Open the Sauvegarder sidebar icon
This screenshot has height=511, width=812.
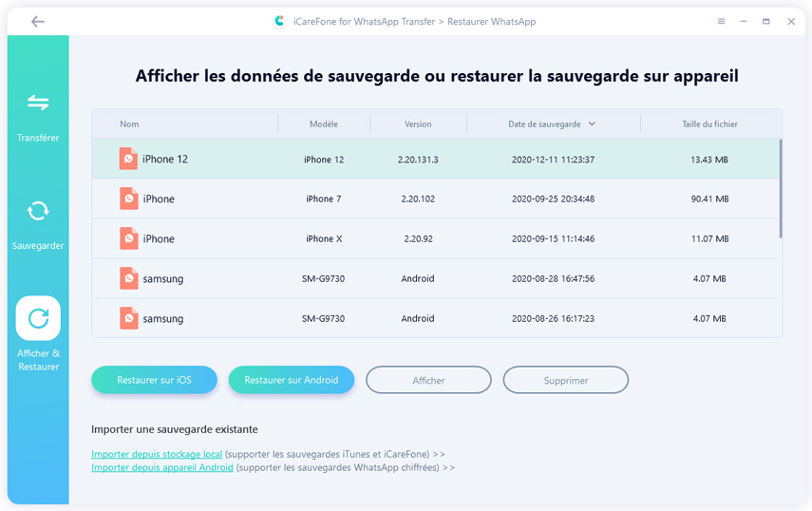(38, 211)
